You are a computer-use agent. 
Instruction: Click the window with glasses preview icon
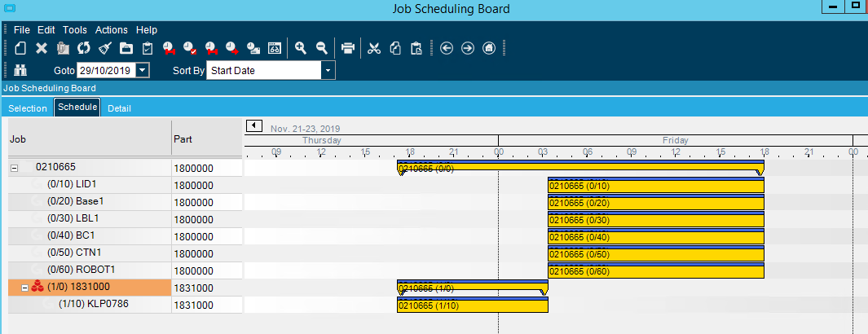275,48
